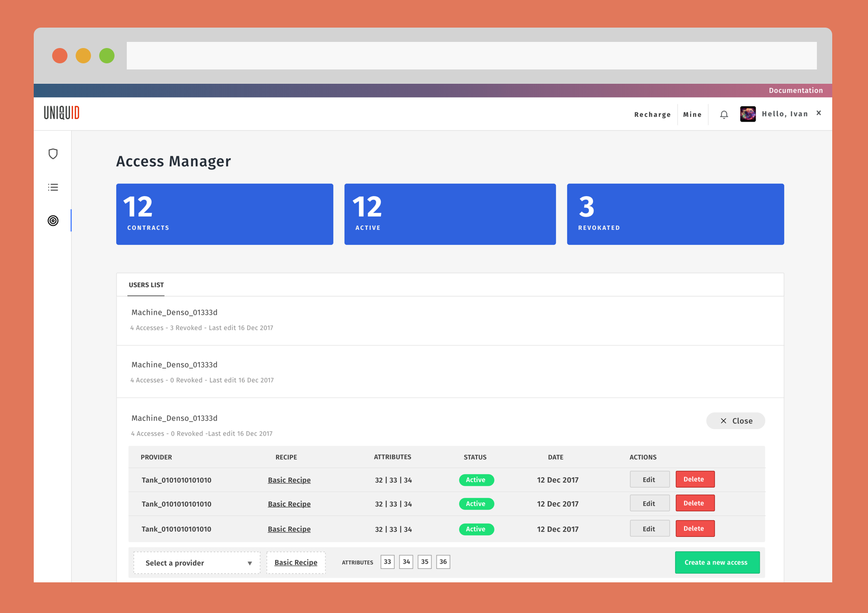
Task: Open notifications bell icon
Action: coord(724,114)
